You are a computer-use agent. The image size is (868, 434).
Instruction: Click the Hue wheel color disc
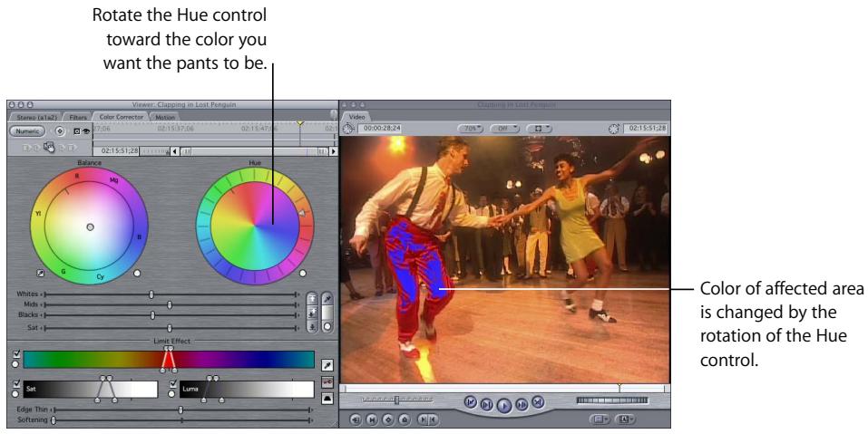pos(255,227)
